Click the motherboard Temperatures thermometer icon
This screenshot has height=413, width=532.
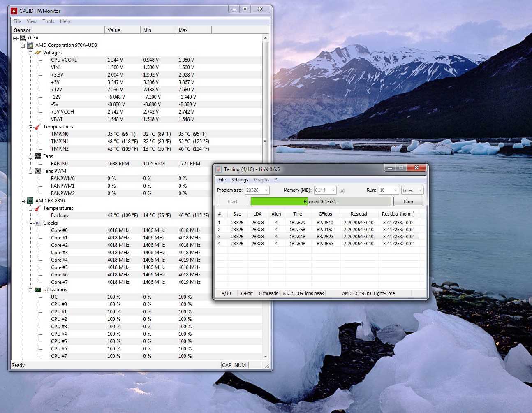click(x=38, y=127)
